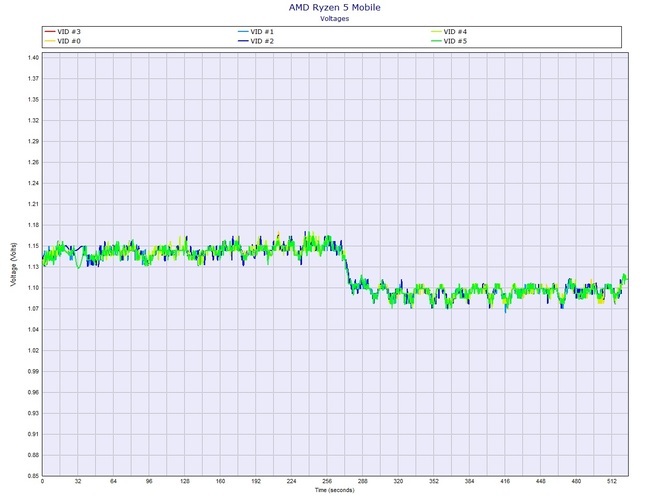Click the 32 x-axis tick label

click(78, 481)
